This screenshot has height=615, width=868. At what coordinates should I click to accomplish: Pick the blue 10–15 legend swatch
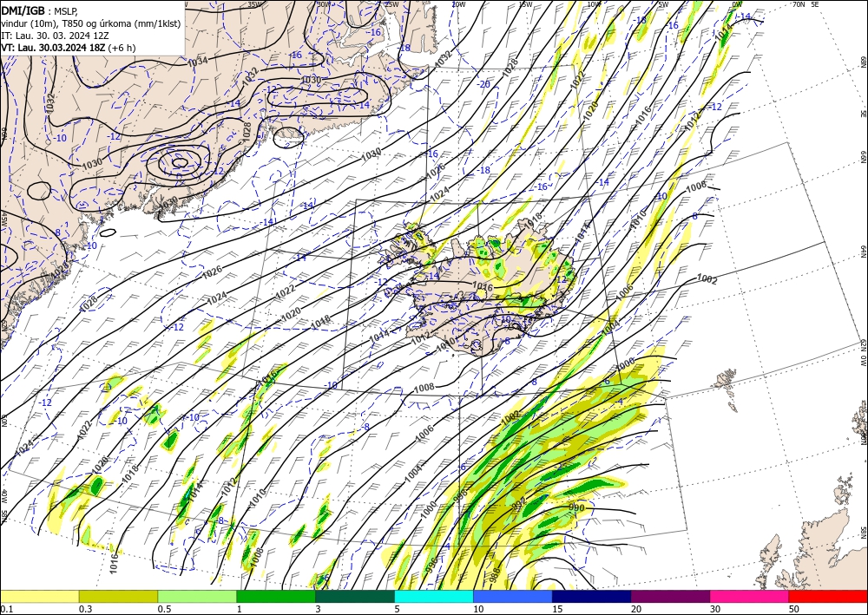coord(513,596)
